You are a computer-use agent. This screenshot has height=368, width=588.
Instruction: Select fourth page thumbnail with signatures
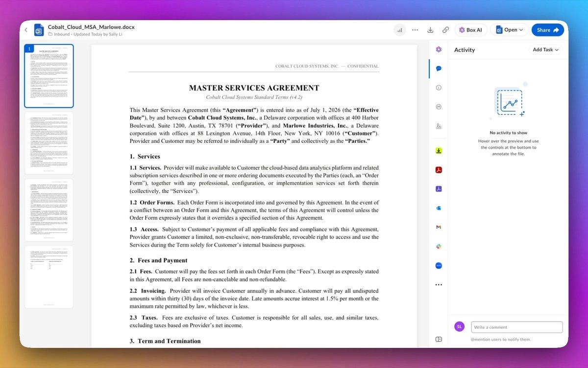coord(49,277)
